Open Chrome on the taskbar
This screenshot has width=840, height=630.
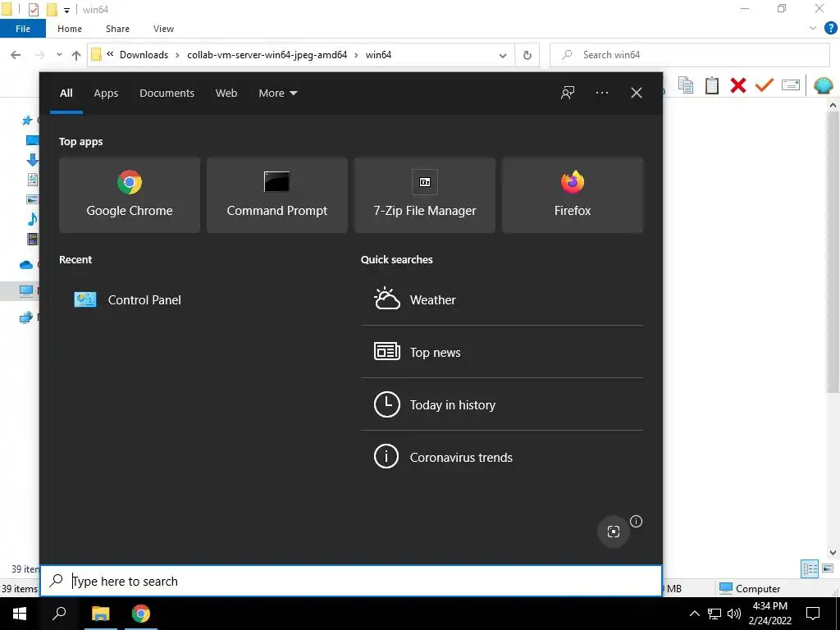tap(141, 614)
